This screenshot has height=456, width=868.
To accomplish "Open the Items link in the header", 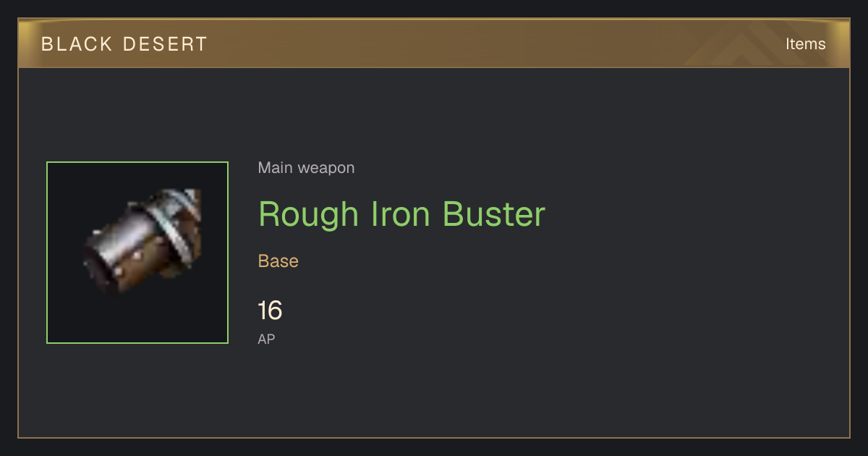I will click(x=805, y=44).
